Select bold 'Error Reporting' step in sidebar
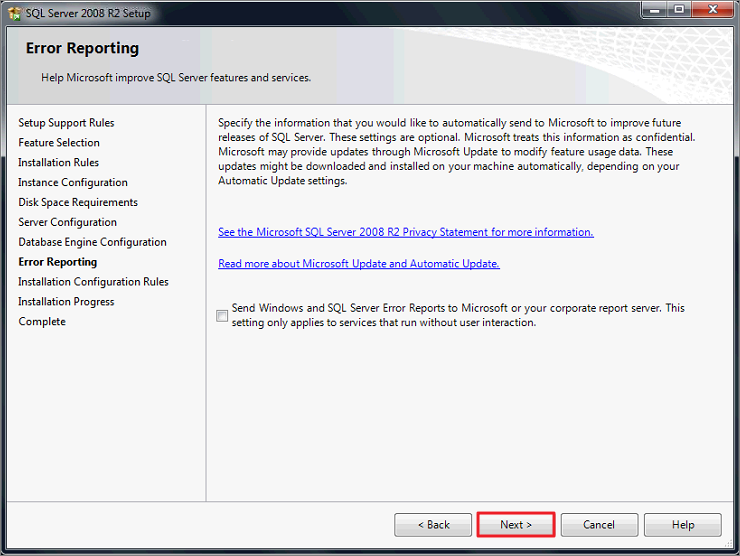 pos(58,261)
